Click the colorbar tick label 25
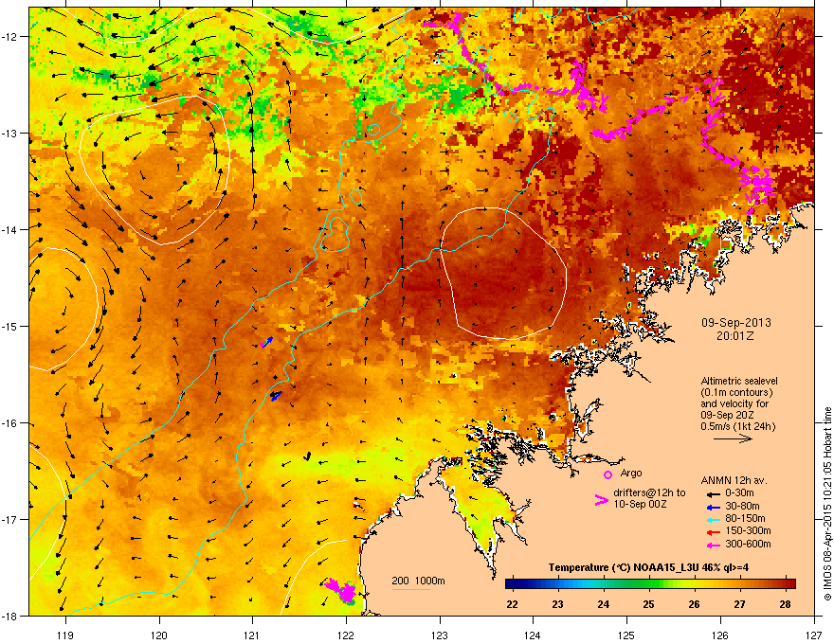 648,604
